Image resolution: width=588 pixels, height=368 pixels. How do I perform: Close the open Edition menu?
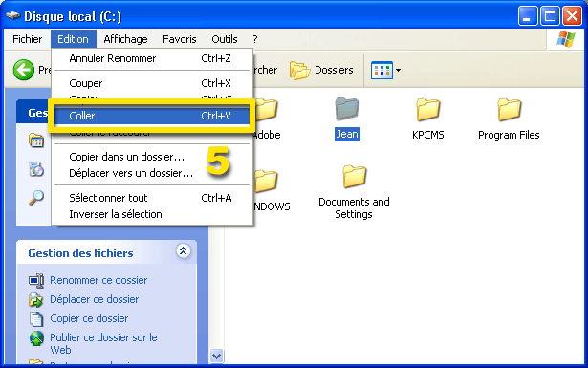(x=73, y=39)
